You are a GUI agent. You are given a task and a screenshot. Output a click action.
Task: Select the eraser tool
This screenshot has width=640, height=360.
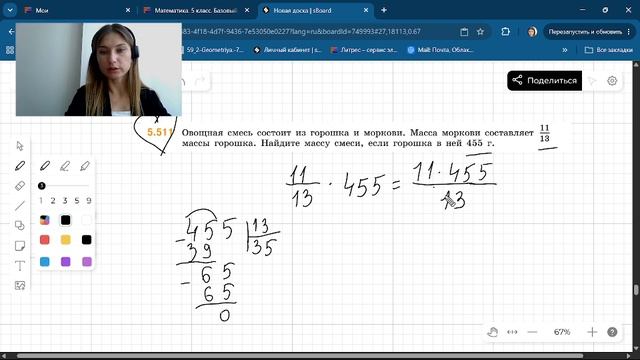coord(20,186)
